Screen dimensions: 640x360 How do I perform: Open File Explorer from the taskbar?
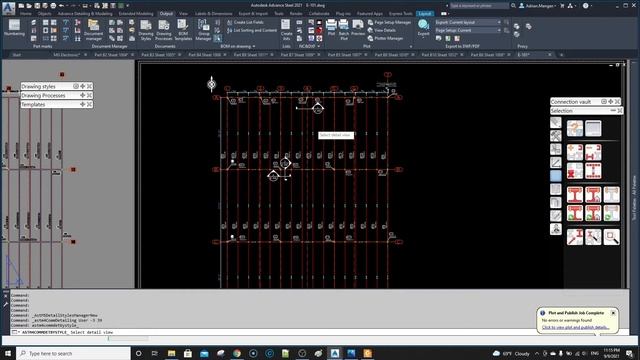pyautogui.click(x=171, y=353)
